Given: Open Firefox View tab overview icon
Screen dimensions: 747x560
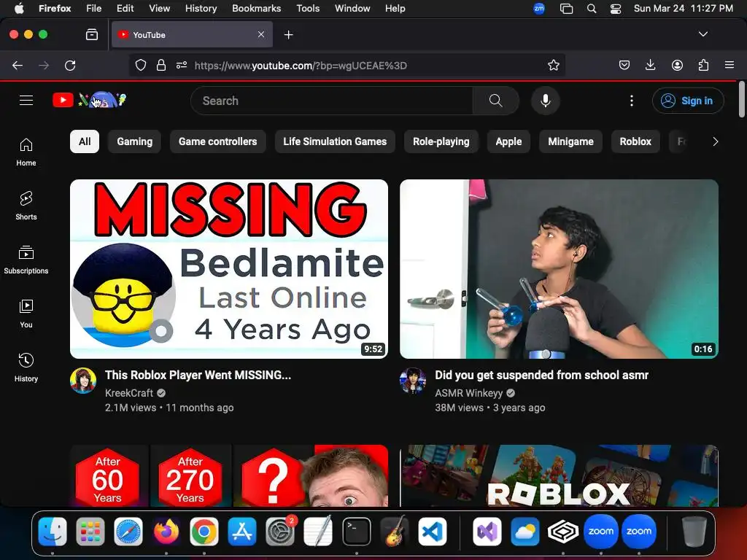Looking at the screenshot, I should click(91, 34).
